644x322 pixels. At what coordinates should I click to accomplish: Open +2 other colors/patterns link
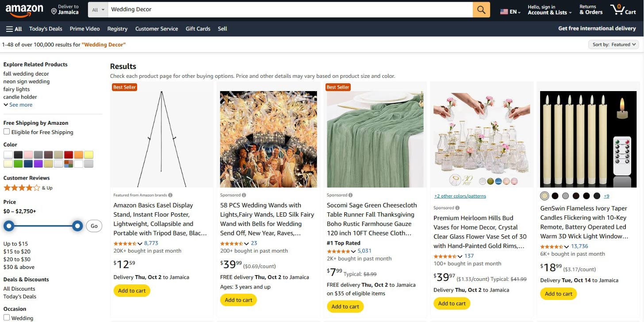(460, 196)
